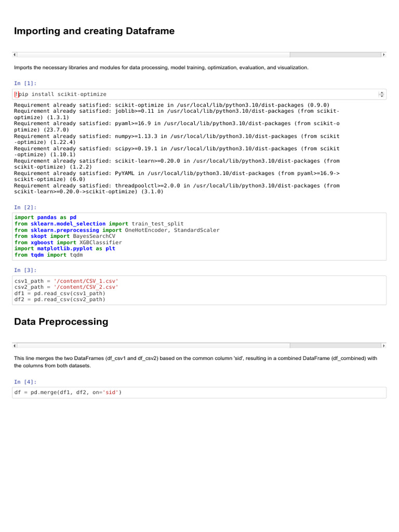The height and width of the screenshot is (532, 399).
Task: Click 'df1 = pd.read_csv(csv1_path)' line
Action: tap(60, 294)
